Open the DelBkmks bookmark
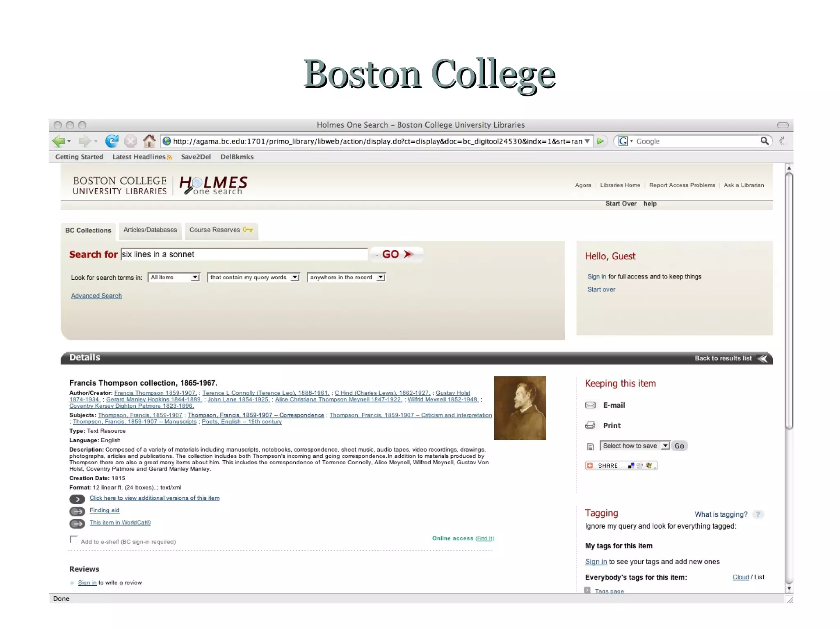Image resolution: width=840 pixels, height=630 pixels. point(237,157)
